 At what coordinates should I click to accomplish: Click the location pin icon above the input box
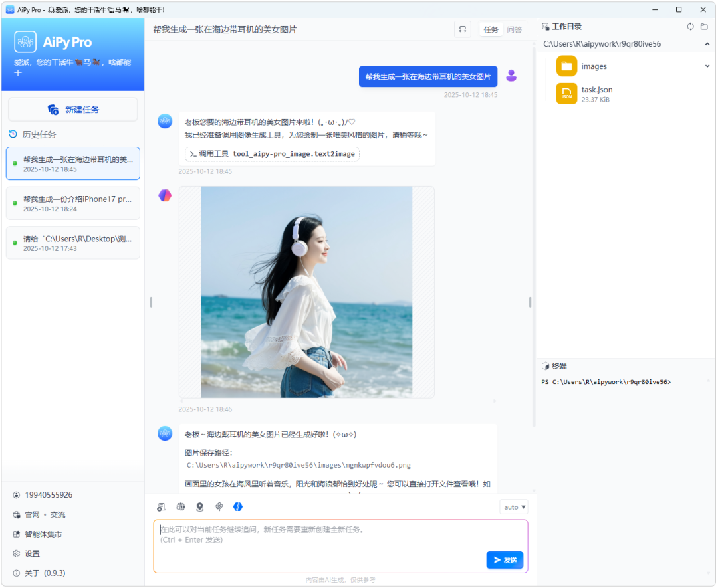pyautogui.click(x=199, y=506)
